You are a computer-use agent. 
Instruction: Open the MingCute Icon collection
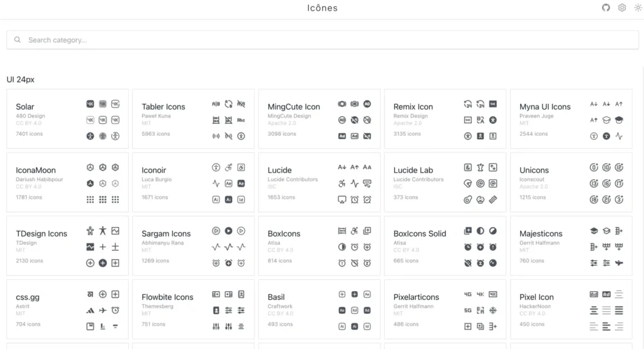(319, 119)
